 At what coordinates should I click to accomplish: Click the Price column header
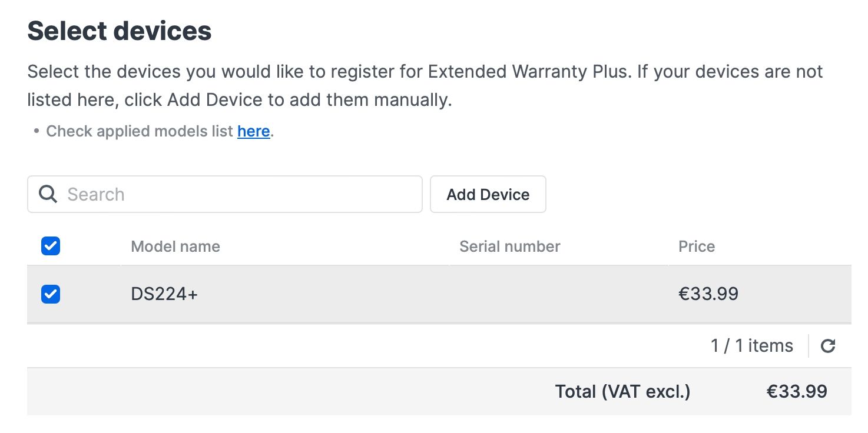coord(697,246)
